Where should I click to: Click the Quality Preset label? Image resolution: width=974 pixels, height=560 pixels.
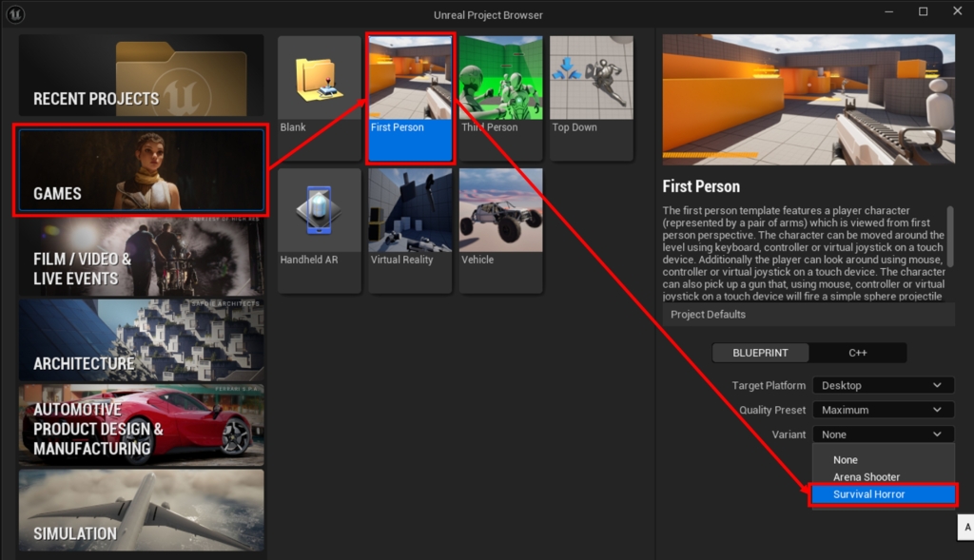772,410
